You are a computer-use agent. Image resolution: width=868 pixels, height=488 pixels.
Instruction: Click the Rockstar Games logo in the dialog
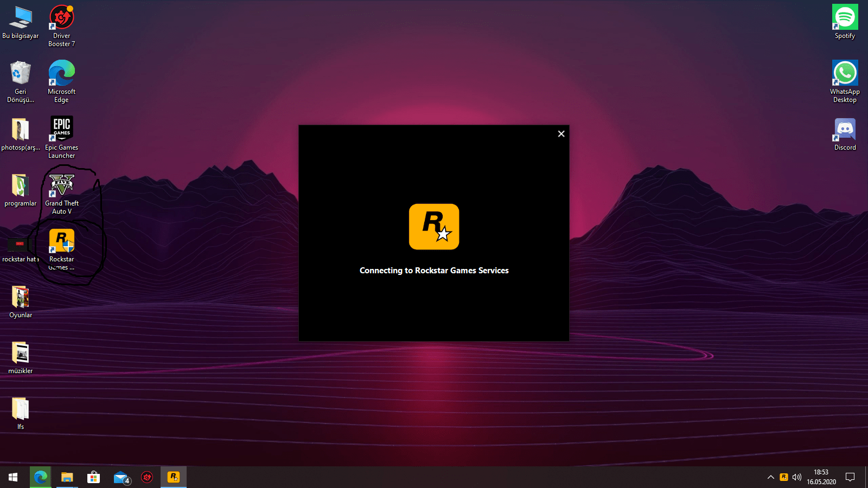coord(434,227)
